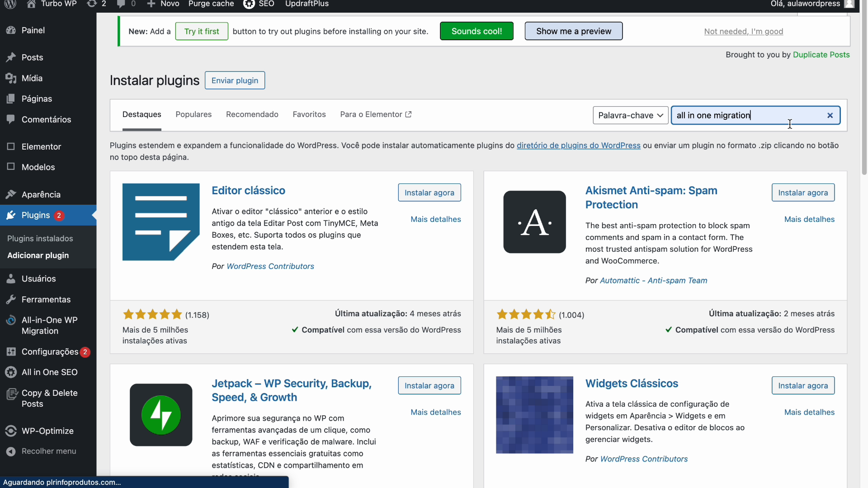868x488 pixels.
Task: Clear the search field with the X
Action: click(830, 115)
